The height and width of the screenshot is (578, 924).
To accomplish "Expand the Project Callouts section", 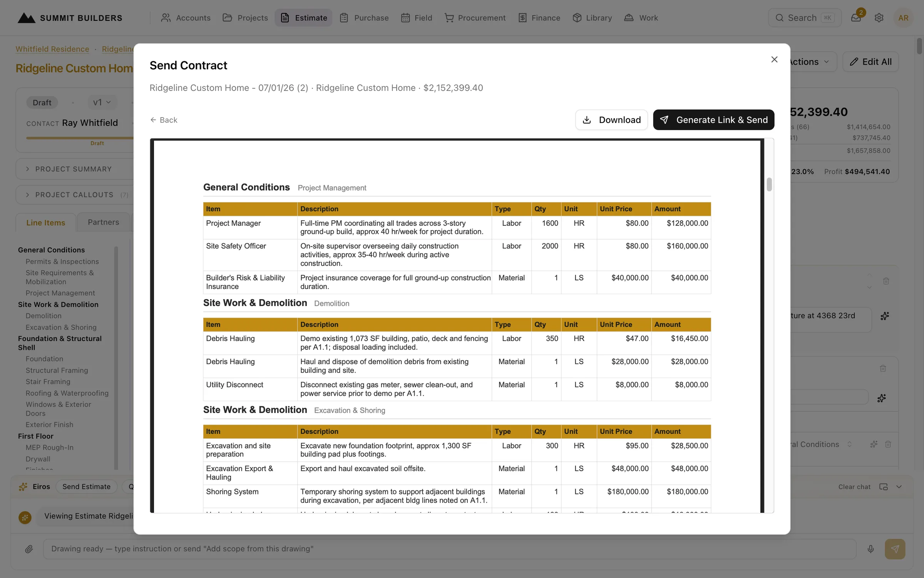I will [74, 195].
